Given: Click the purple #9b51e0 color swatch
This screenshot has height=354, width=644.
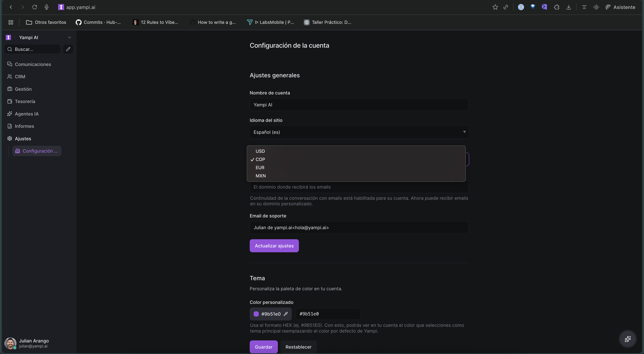Looking at the screenshot, I should (x=256, y=314).
